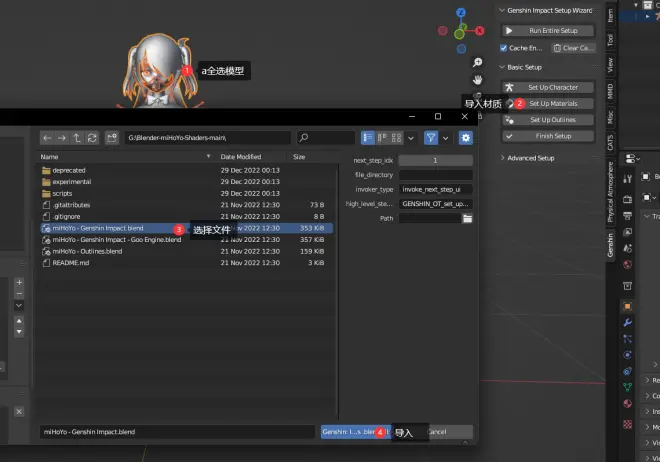Image resolution: width=660 pixels, height=462 pixels.
Task: Select miHoYo - Outlines.blend file
Action: 186,251
